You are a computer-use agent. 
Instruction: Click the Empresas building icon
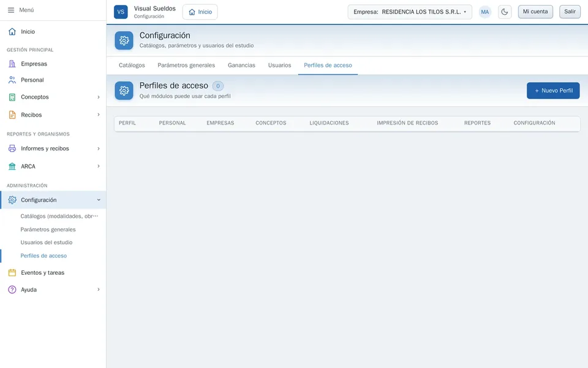pyautogui.click(x=12, y=64)
